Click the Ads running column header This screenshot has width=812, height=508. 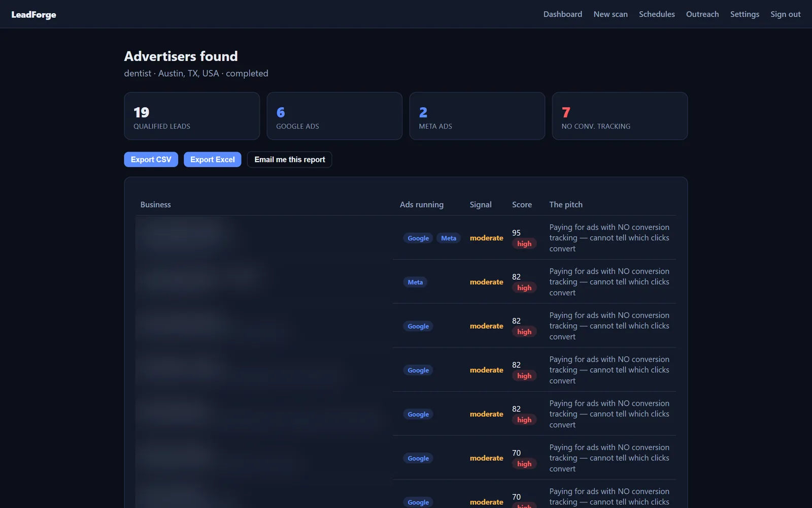pos(421,205)
